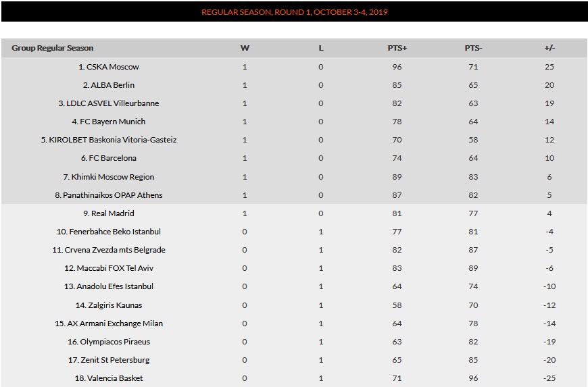Open the Real Madrid team link

point(109,213)
